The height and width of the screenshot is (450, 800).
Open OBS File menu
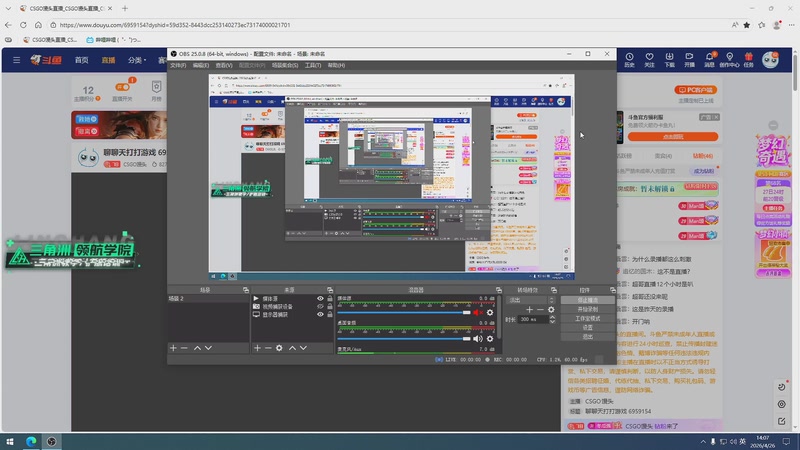[178, 65]
